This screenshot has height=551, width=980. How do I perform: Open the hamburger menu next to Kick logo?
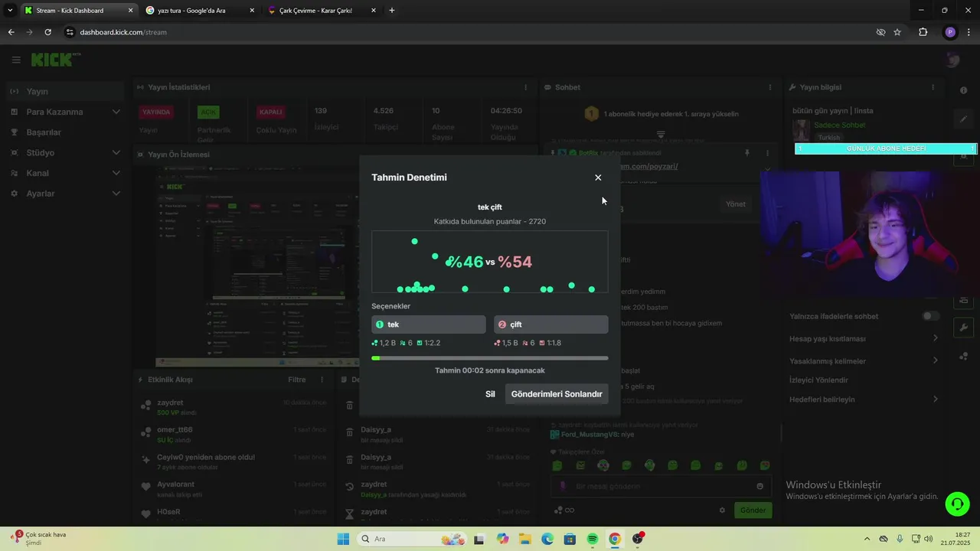(x=16, y=60)
